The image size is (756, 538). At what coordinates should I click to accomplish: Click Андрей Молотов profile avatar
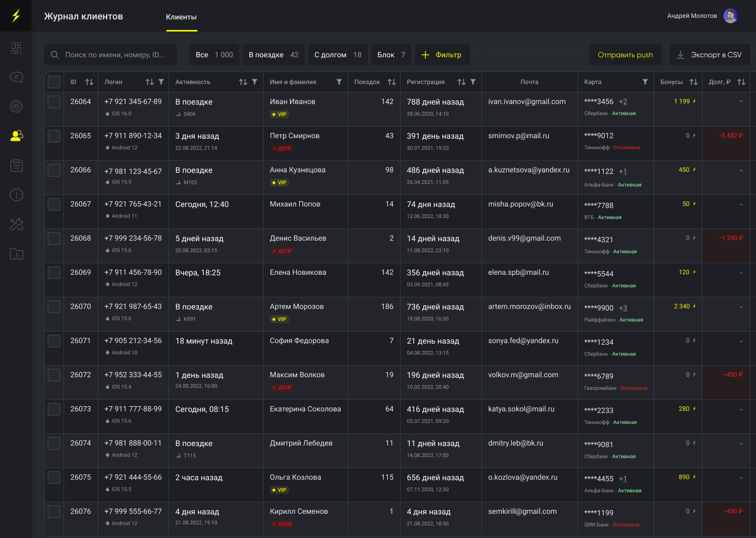(x=730, y=16)
